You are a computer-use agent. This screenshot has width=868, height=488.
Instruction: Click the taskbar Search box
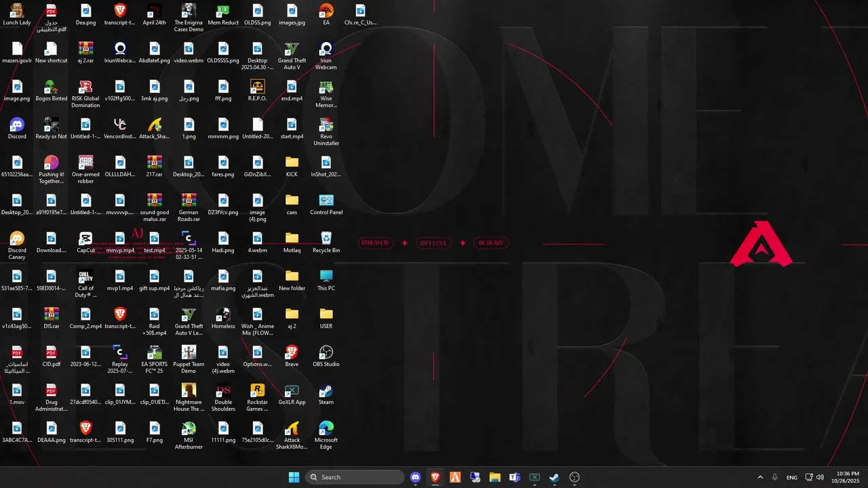[356, 477]
